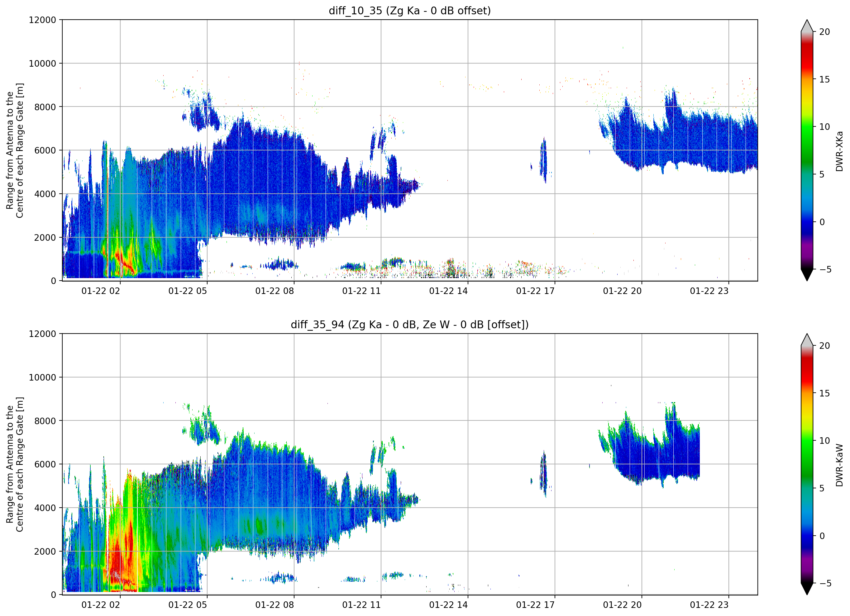850x616 pixels.
Task: Click the bottom colorbar lower black extend arrow
Action: pyautogui.click(x=807, y=589)
